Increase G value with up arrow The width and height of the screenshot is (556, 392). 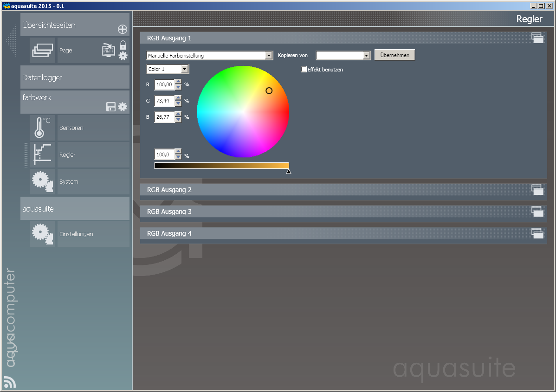coord(178,98)
